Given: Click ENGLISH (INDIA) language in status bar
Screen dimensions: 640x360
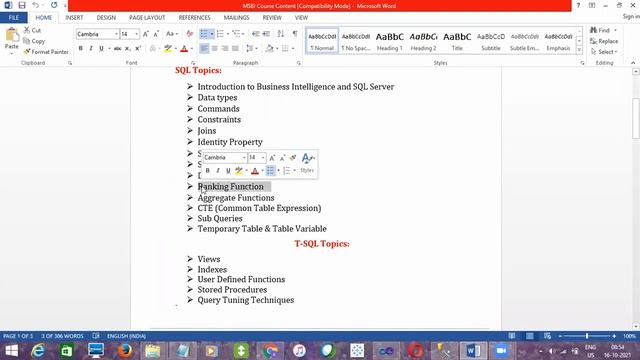Looking at the screenshot, I should (126, 336).
